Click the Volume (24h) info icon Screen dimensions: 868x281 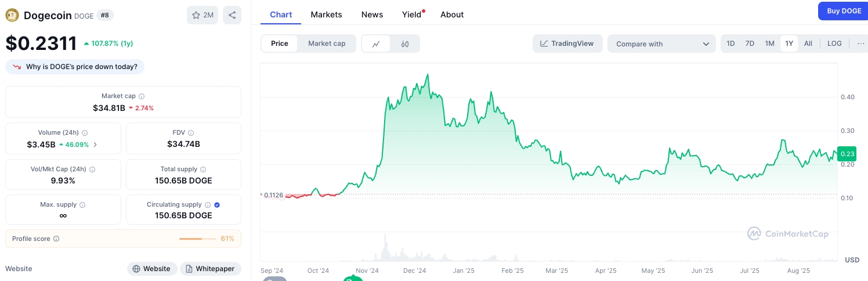85,133
